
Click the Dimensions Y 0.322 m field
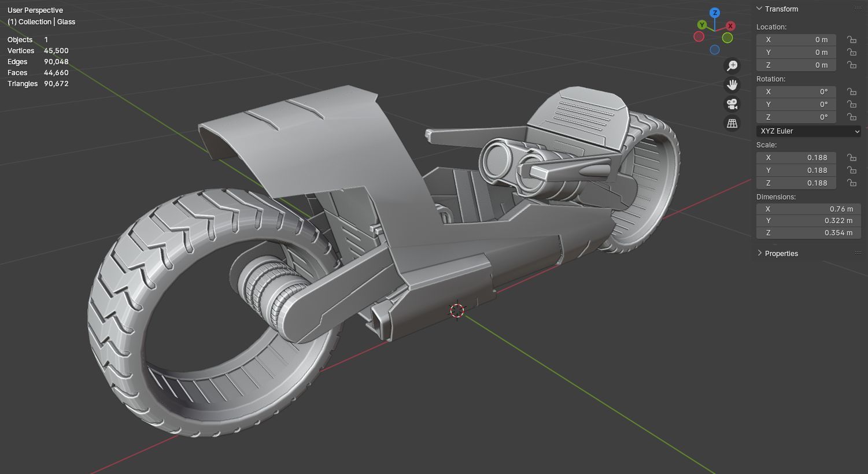808,221
